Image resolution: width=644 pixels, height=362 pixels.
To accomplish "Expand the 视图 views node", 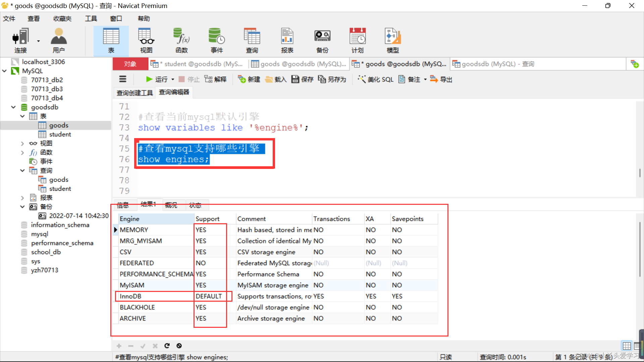I will coord(22,143).
